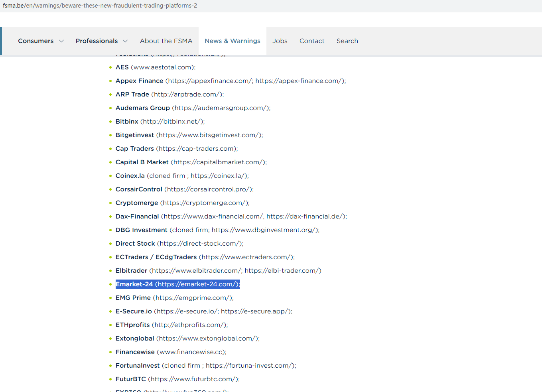The width and height of the screenshot is (542, 392).
Task: Expand the Consumers dropdown chevron
Action: coord(61,41)
